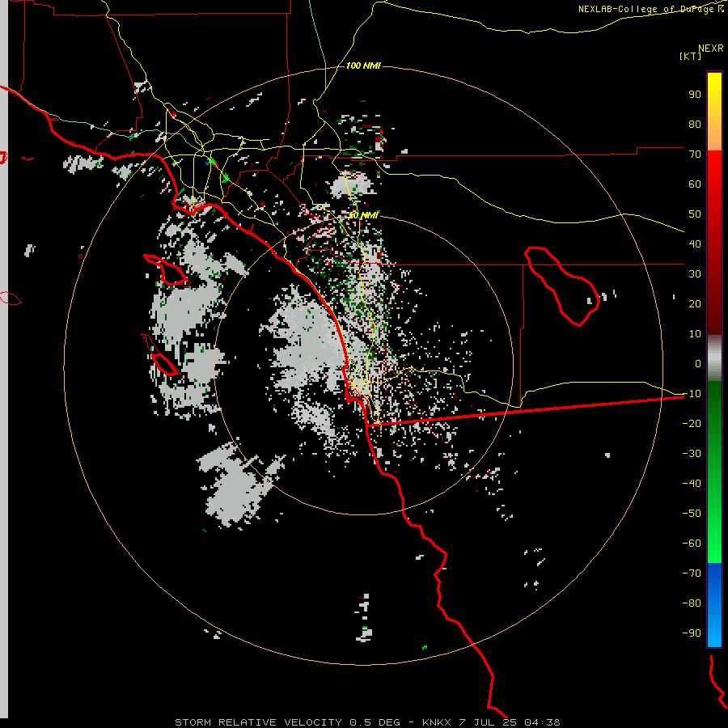The image size is (728, 728).
Task: Click the blue bottom segment of the color bar
Action: tap(714, 604)
